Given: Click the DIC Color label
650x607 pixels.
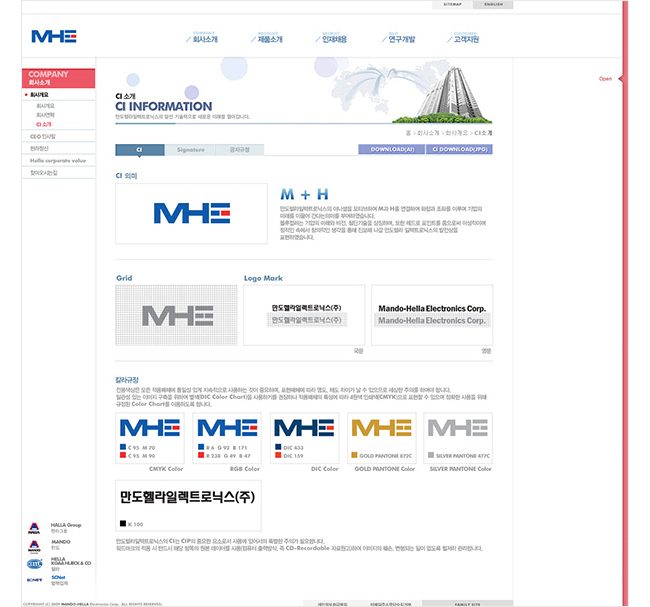Looking at the screenshot, I should 325,469.
